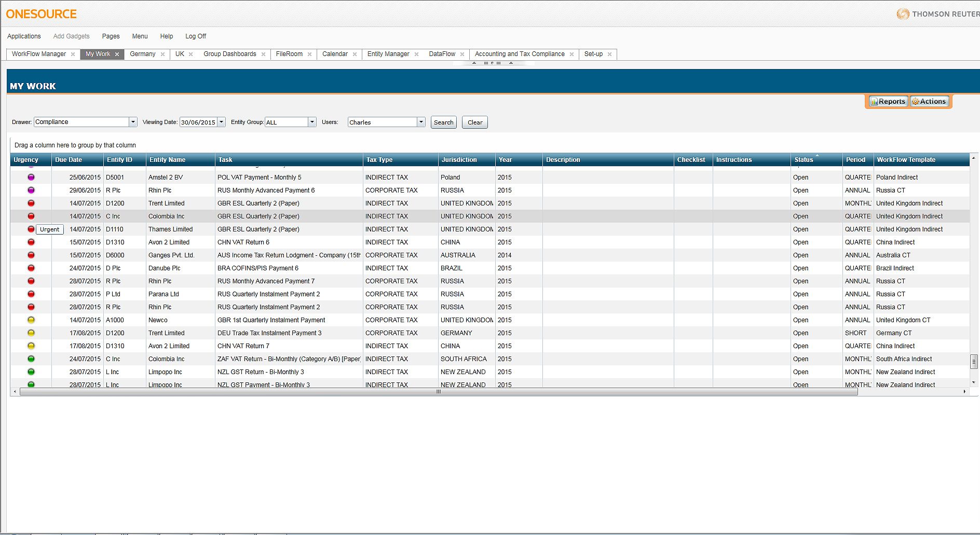
Task: Select task 'AUS Income Tax Return Lodgment'
Action: [289, 255]
